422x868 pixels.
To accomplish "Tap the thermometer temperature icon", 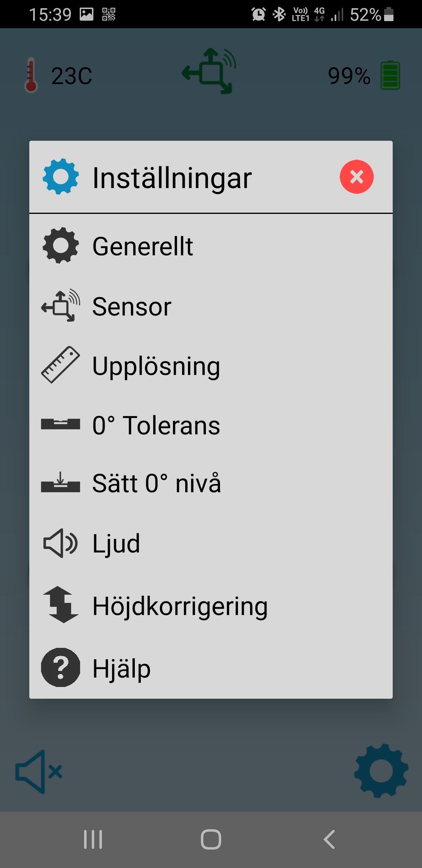I will point(31,75).
